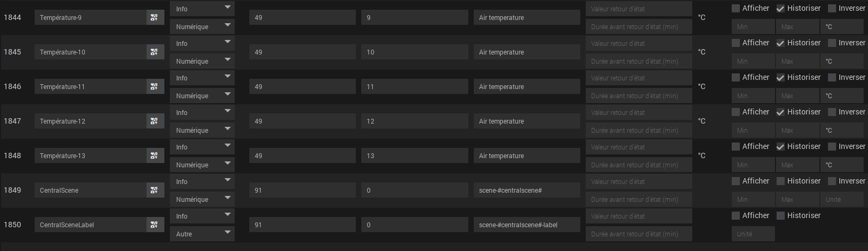Check Inverser for Température-13
868x251 pixels.
(x=832, y=146)
